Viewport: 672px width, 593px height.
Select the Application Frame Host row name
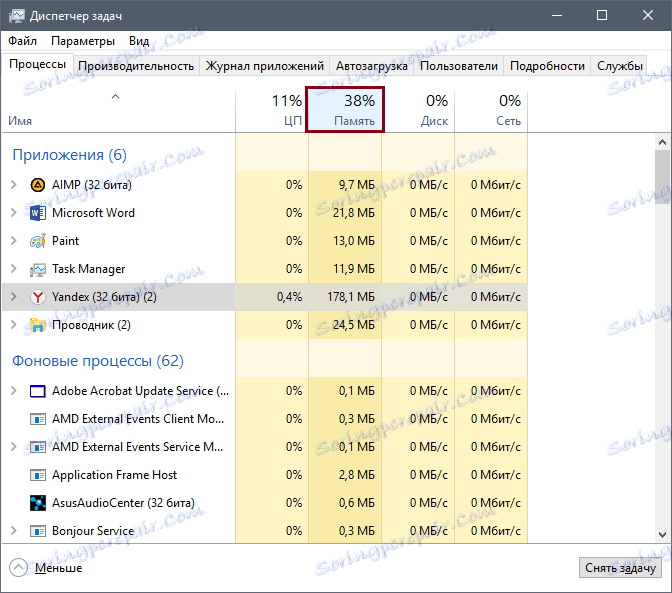pyautogui.click(x=114, y=475)
